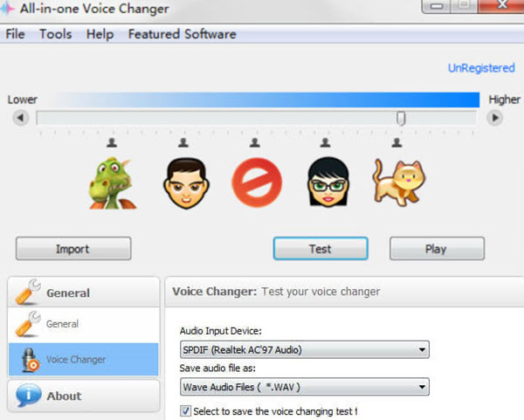Screen dimensions: 524x420
Task: Open the Help menu
Action: click(x=100, y=34)
